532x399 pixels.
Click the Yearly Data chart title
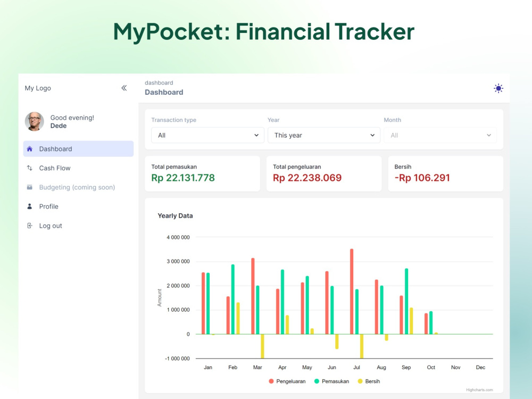(175, 216)
